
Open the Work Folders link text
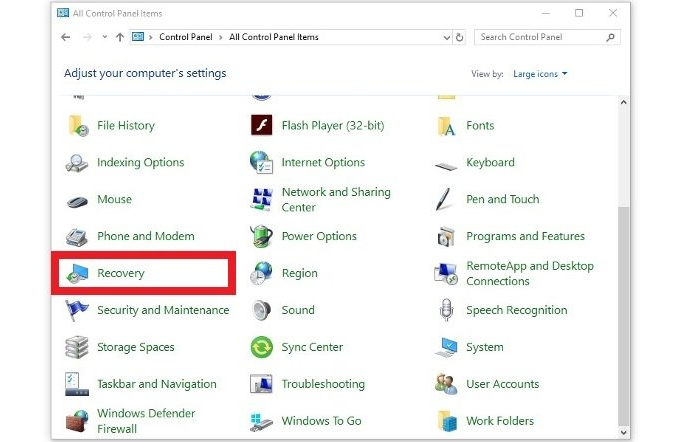(x=500, y=421)
